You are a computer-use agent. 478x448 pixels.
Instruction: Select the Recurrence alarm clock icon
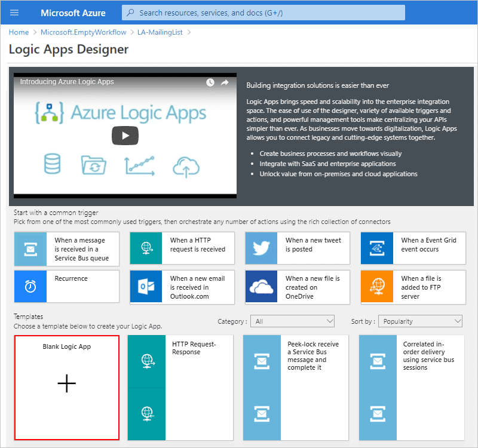pos(30,287)
